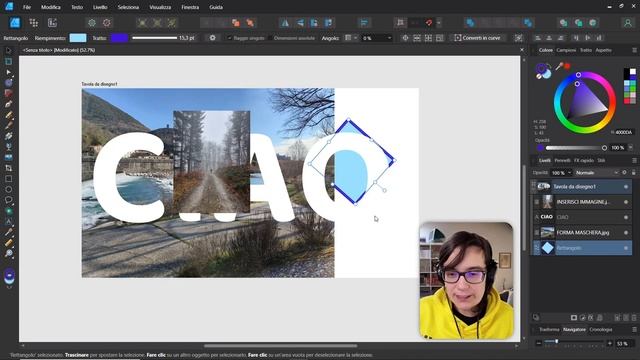
Task: Open the layer lock icon by blend mode
Action: click(633, 173)
